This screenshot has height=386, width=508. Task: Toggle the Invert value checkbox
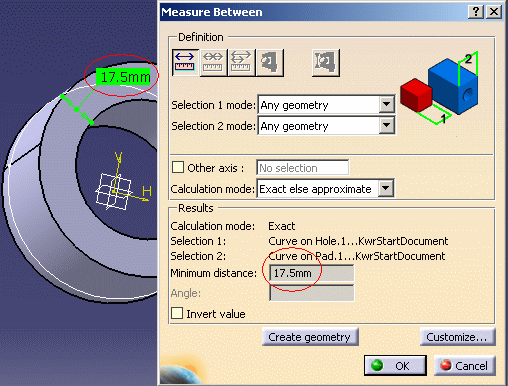[x=177, y=313]
